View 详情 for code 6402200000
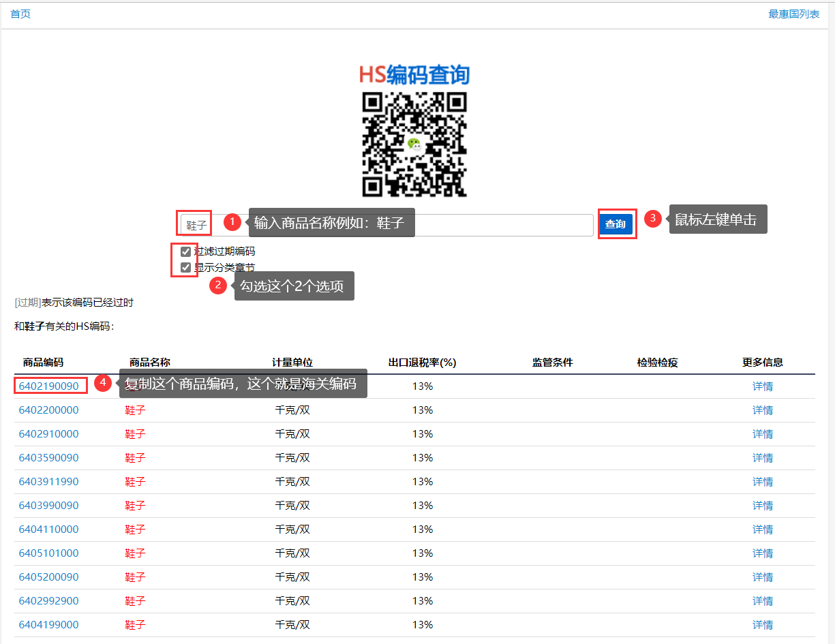The image size is (835, 644). pos(763,410)
